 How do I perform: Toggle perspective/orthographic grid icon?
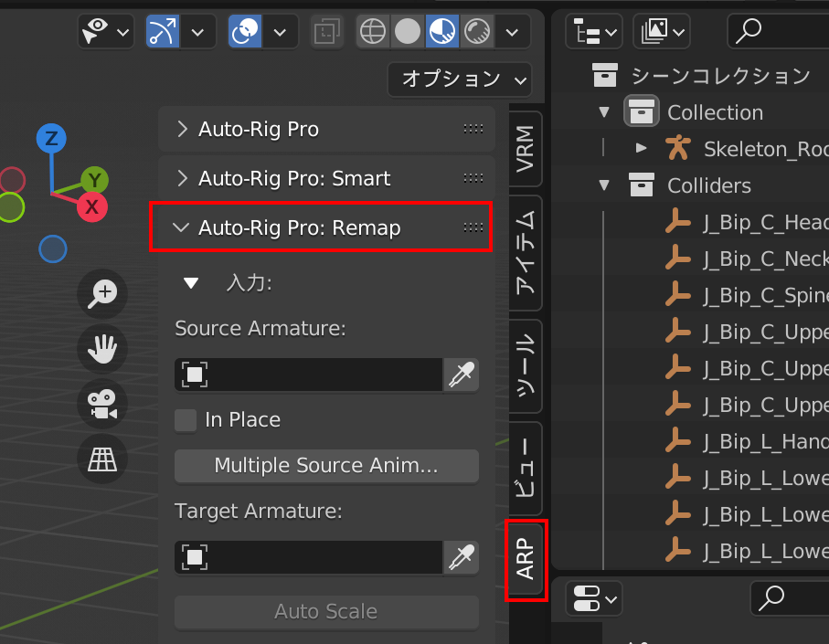click(x=102, y=459)
